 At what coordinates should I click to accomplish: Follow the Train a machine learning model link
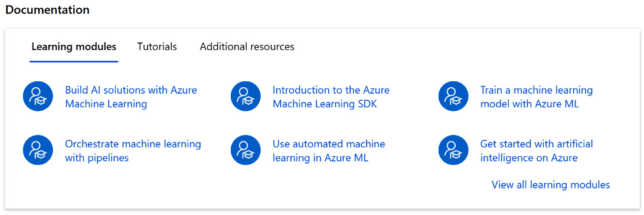pyautogui.click(x=537, y=97)
